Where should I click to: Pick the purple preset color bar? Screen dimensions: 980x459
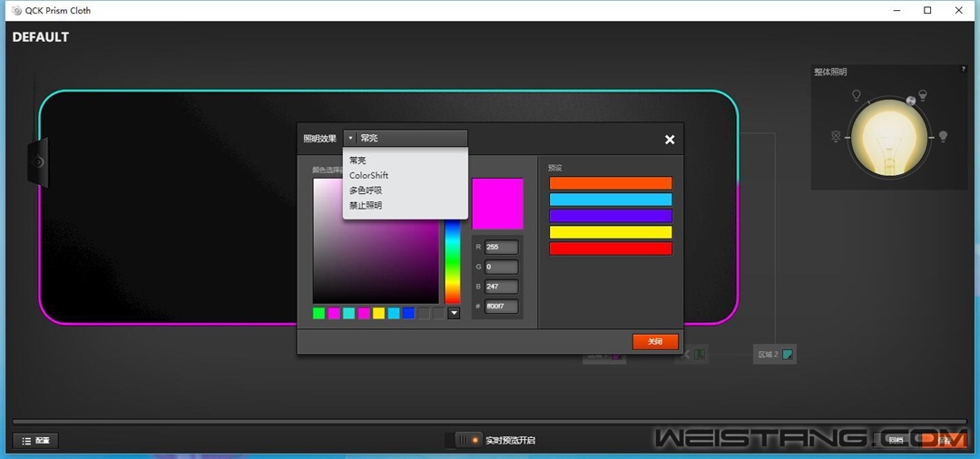[x=611, y=216]
